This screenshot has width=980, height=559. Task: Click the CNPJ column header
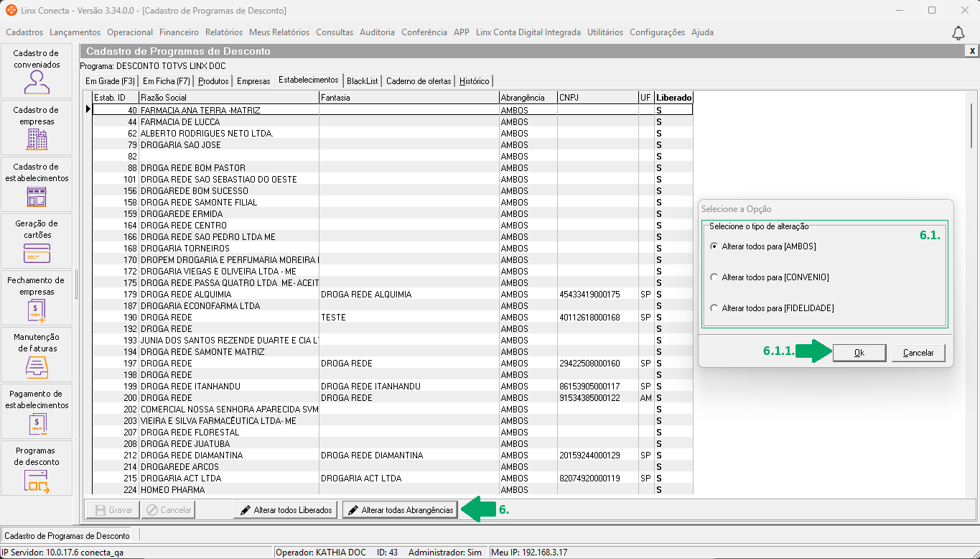(597, 98)
